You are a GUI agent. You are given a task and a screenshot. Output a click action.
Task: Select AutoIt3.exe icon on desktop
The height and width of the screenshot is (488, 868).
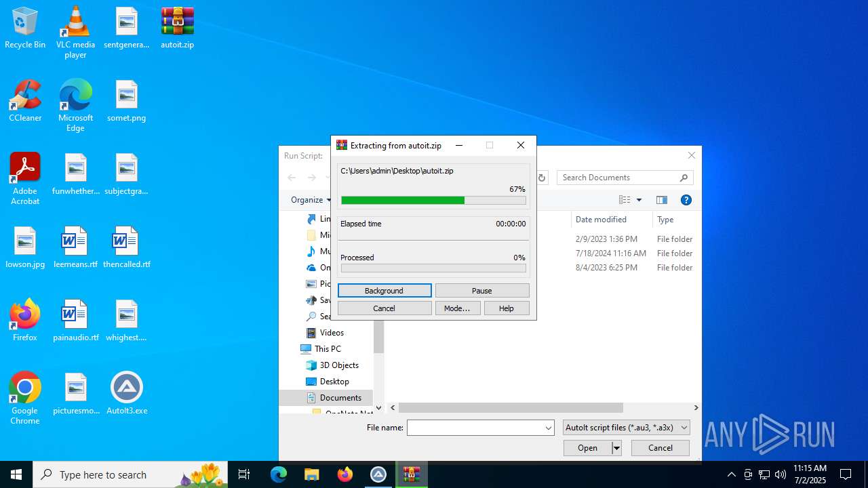(126, 394)
